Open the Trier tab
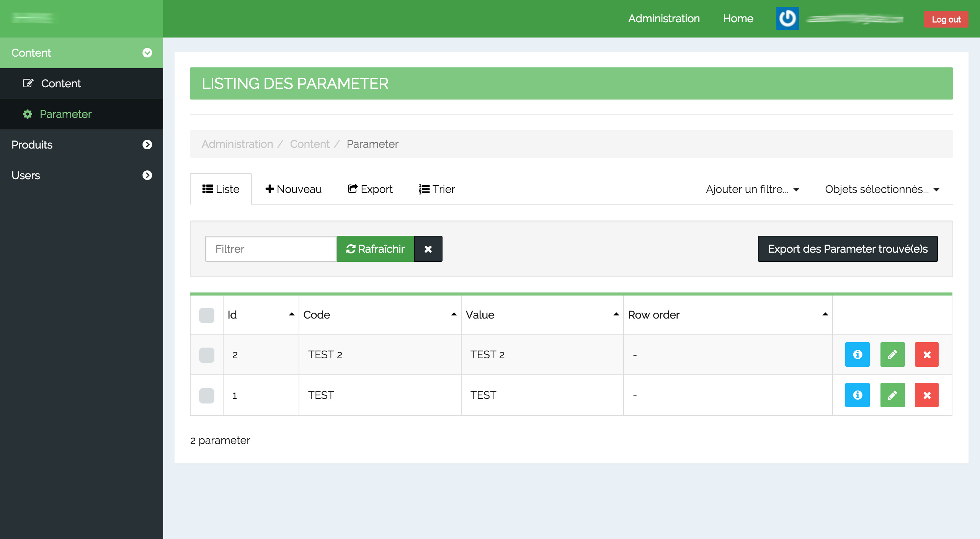This screenshot has height=539, width=980. tap(437, 189)
